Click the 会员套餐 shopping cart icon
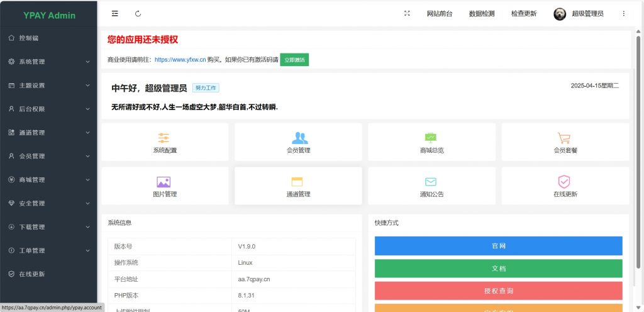This screenshot has width=644, height=312. point(564,138)
